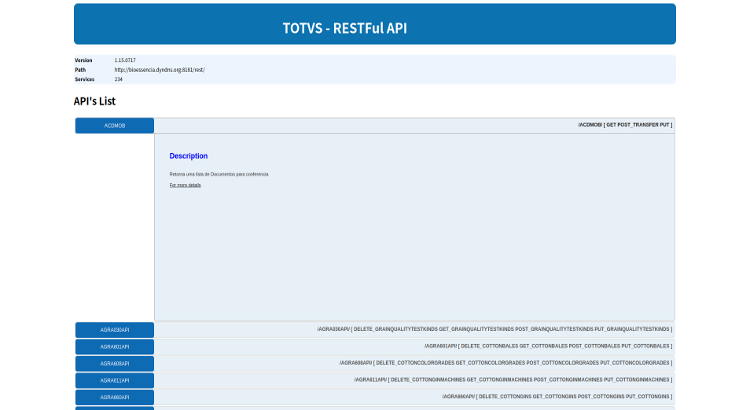Click the 'TOTVS - RESTFul API' header title
The width and height of the screenshot is (750, 410).
tap(344, 28)
